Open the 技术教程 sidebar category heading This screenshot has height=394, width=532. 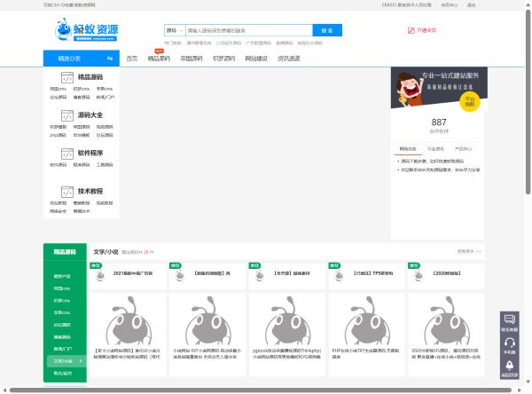(90, 191)
